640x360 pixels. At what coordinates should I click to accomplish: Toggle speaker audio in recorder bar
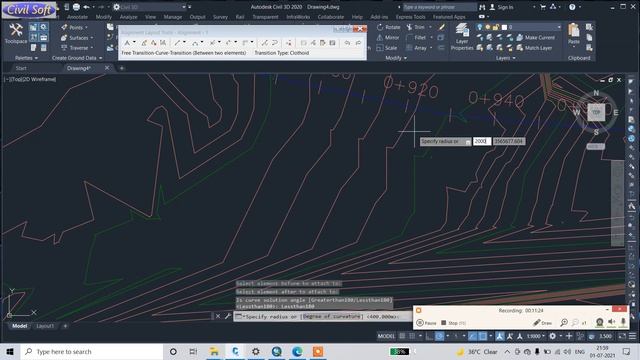click(611, 322)
